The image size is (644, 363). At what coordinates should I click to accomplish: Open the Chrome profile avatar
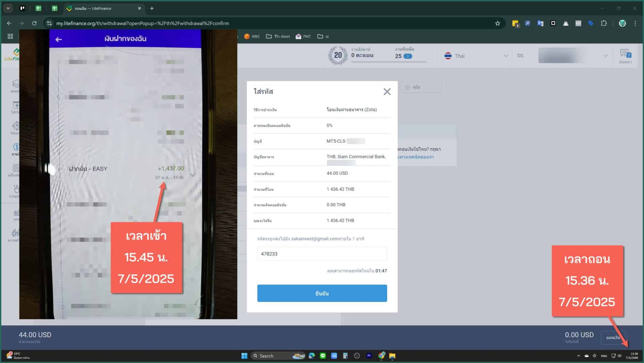pos(622,23)
